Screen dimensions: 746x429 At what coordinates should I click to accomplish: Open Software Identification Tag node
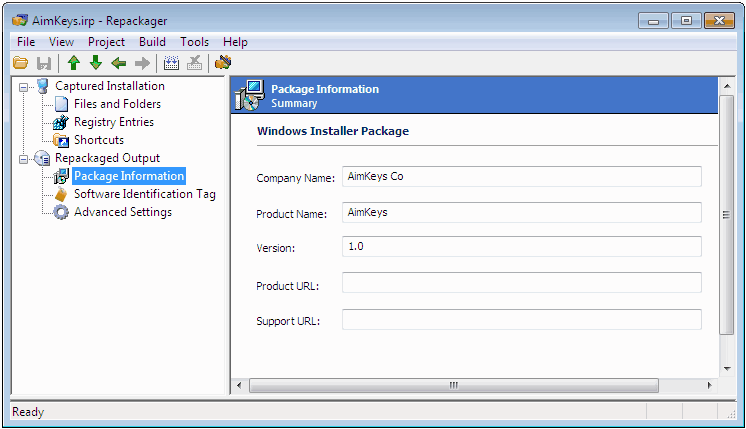click(x=144, y=194)
